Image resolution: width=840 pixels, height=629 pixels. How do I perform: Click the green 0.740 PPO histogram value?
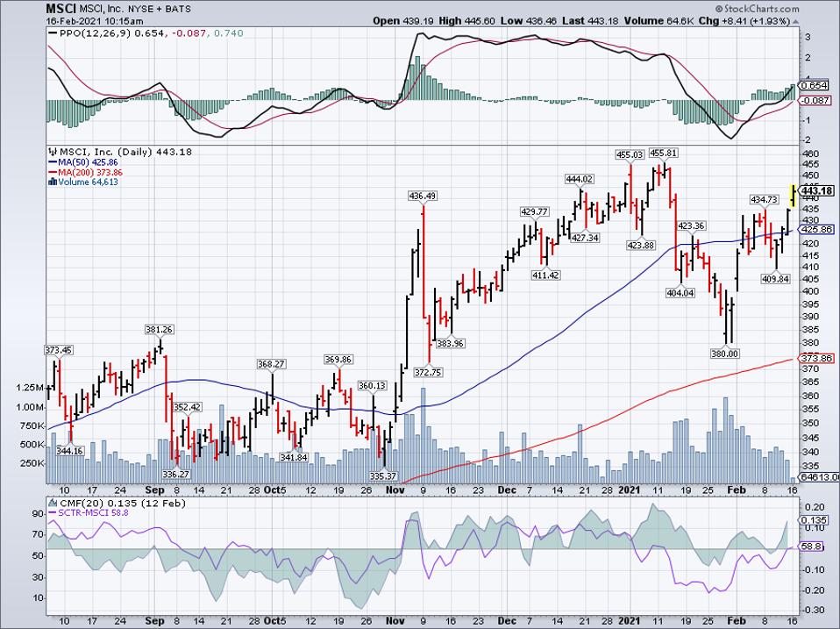tap(229, 33)
